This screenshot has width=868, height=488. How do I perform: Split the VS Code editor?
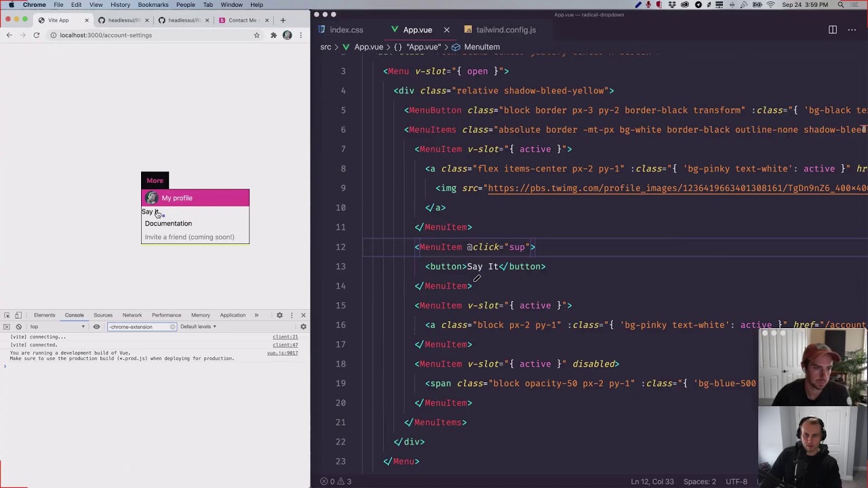(833, 30)
